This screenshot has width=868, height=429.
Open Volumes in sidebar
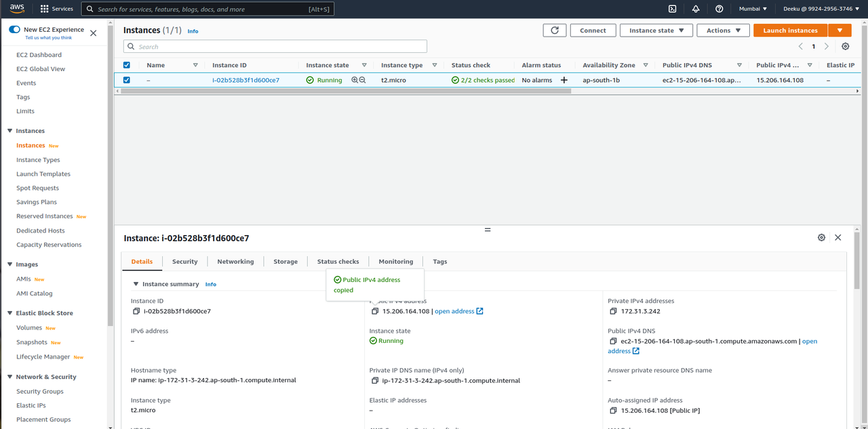coord(29,328)
